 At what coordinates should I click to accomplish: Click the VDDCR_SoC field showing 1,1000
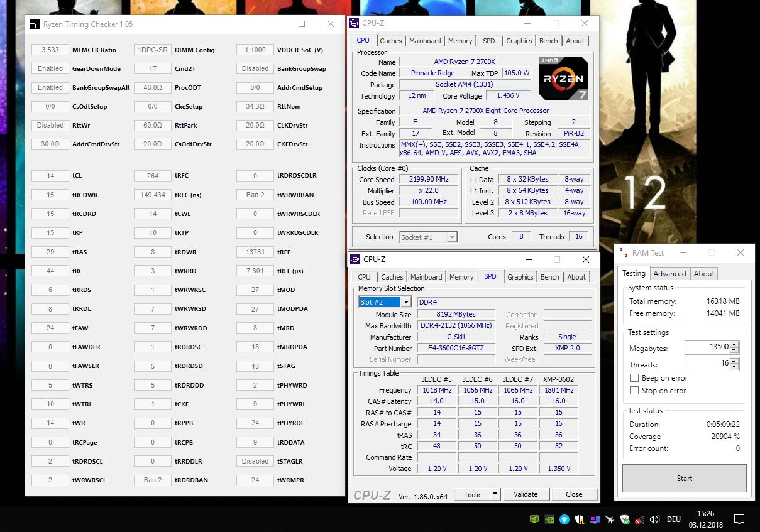point(255,50)
